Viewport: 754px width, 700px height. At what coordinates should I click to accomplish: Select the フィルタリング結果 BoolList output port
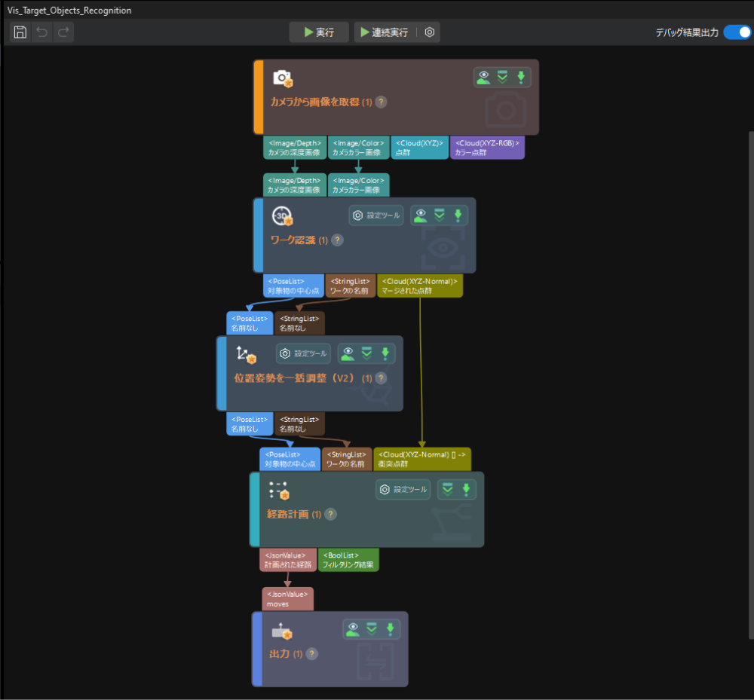(348, 560)
